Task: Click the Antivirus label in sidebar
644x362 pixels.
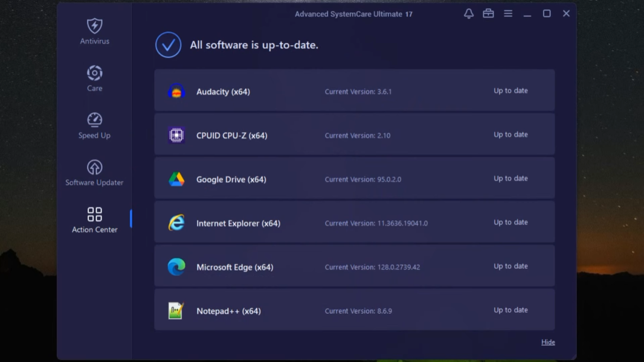Action: [94, 41]
